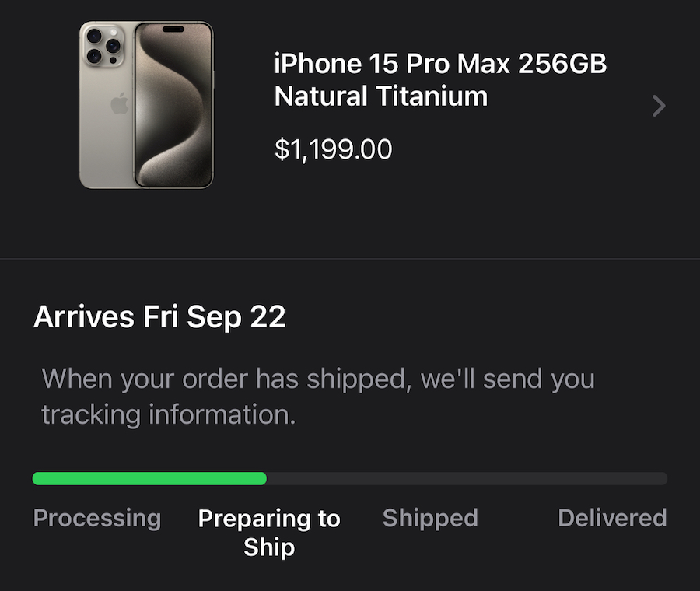Click the $1,199.00 price
The height and width of the screenshot is (591, 700).
pos(334,149)
